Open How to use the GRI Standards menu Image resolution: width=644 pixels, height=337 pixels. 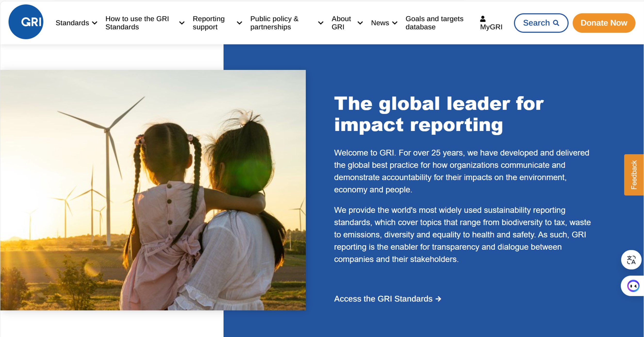[x=137, y=23]
